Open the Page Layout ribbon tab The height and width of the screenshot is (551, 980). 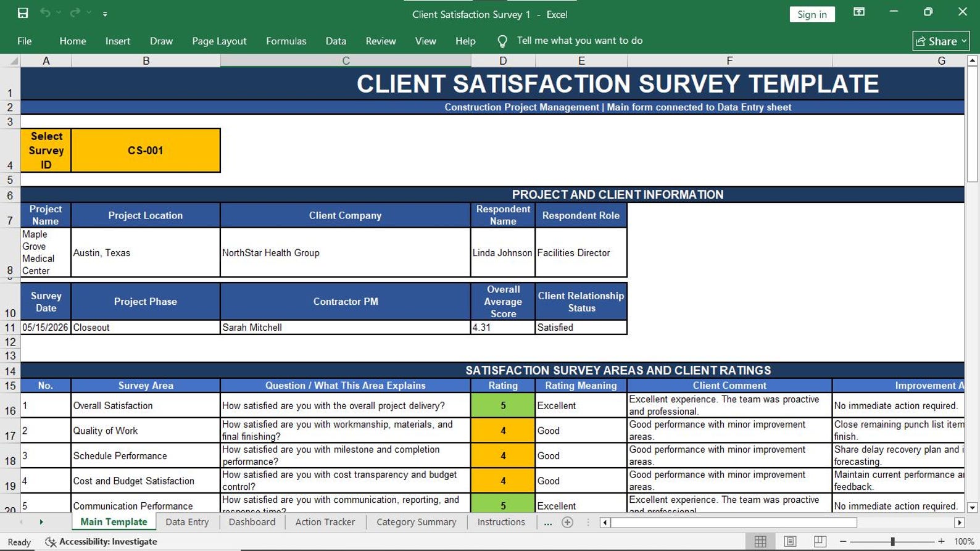(x=219, y=41)
